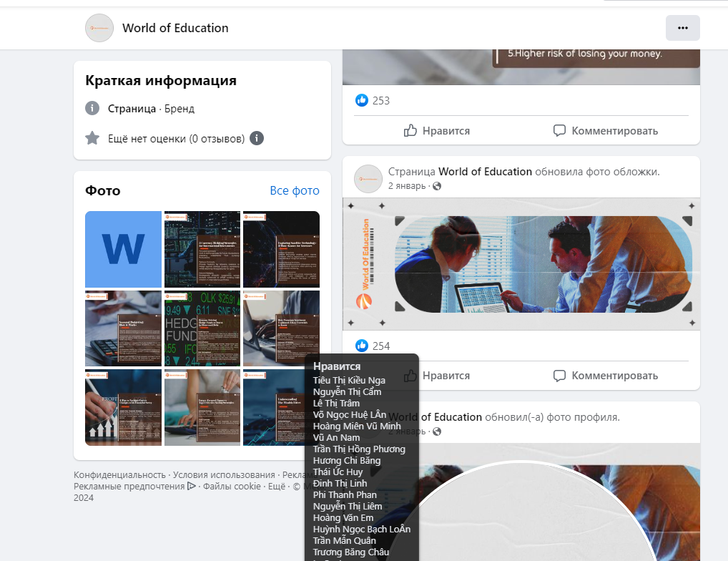Open the calculator budgeting photo thumbnail
The height and width of the screenshot is (561, 728).
point(124,328)
